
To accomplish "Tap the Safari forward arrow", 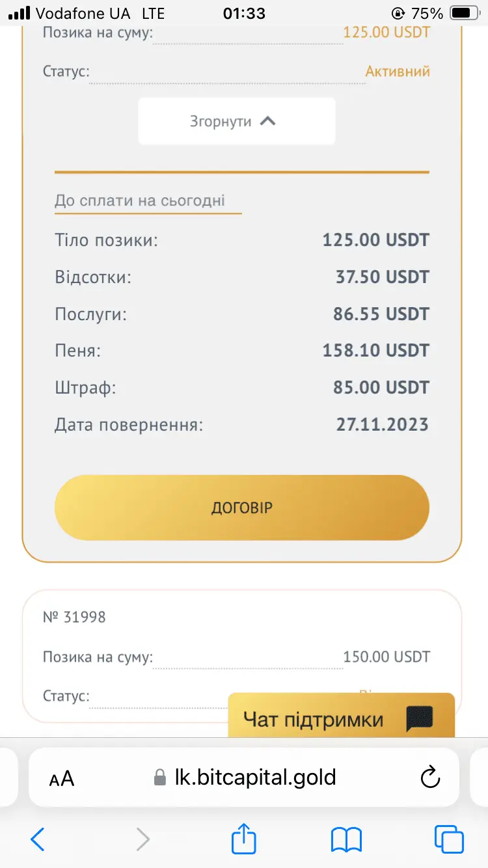I will coord(142,840).
